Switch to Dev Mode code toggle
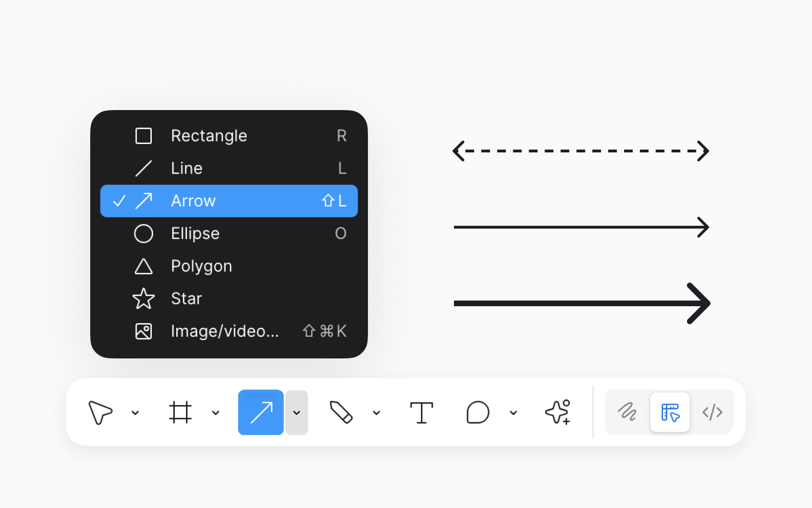This screenshot has height=508, width=812. 712,412
